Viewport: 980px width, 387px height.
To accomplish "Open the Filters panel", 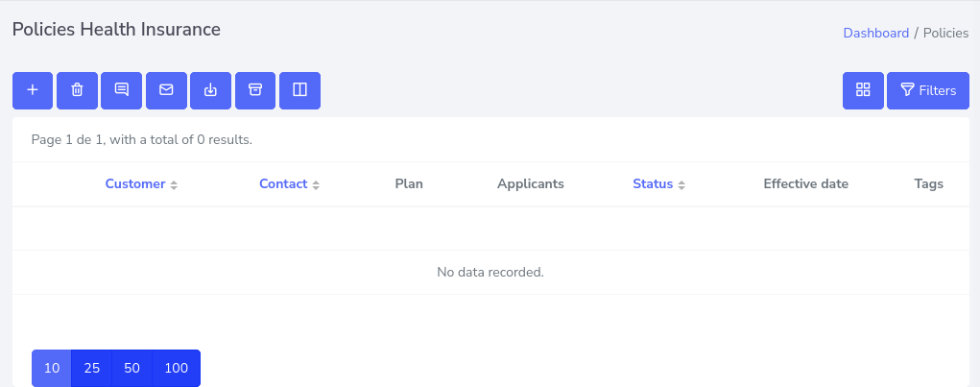I will 928,90.
